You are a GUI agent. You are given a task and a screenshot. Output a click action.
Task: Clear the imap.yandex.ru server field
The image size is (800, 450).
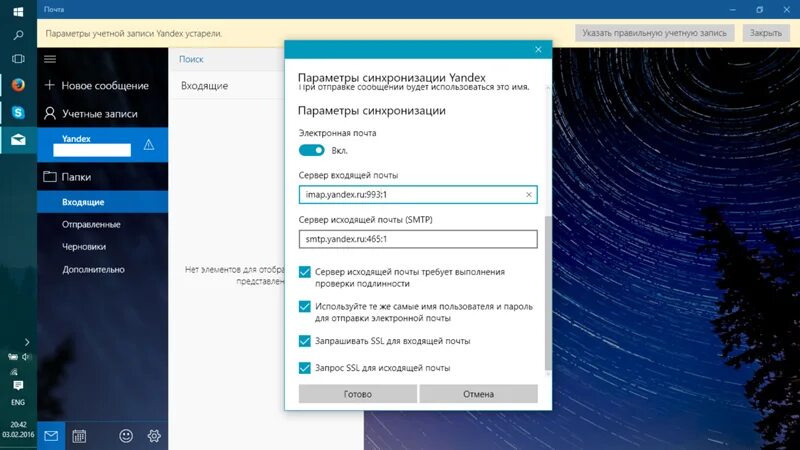[x=529, y=195]
